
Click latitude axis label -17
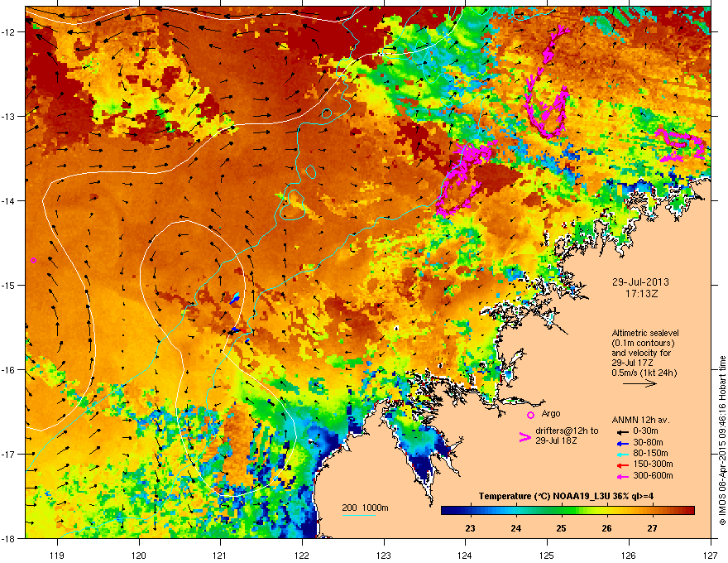point(8,454)
